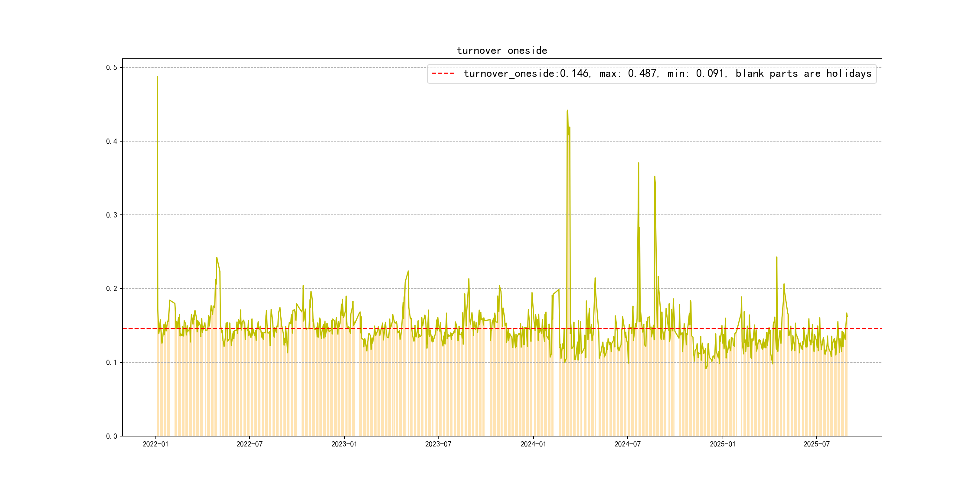Click the 0.4 y-axis tick label

(112, 142)
